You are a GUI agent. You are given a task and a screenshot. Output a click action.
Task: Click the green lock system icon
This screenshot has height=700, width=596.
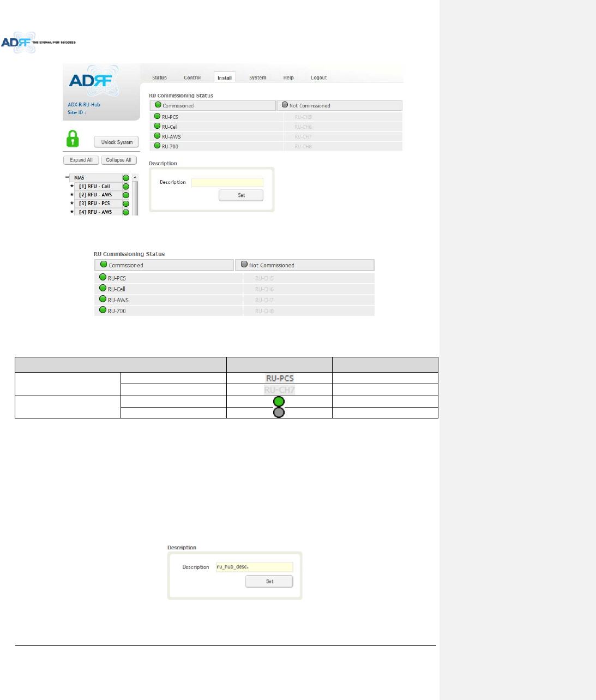click(x=73, y=139)
